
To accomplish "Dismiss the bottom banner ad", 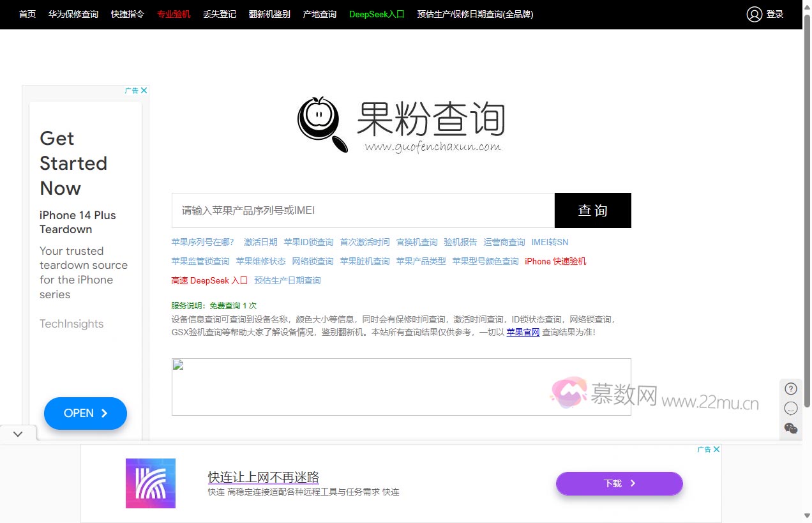I will click(716, 449).
